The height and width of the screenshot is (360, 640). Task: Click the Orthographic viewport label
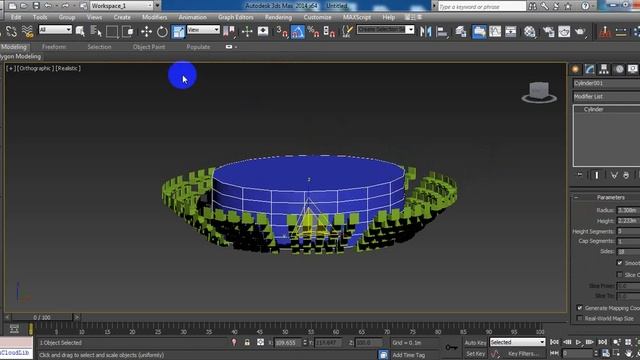tap(35, 69)
